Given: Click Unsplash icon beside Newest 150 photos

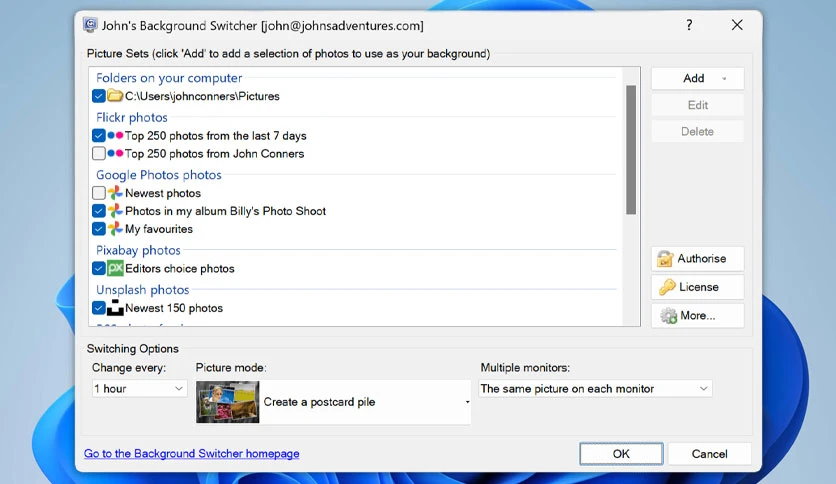Looking at the screenshot, I should (x=115, y=308).
